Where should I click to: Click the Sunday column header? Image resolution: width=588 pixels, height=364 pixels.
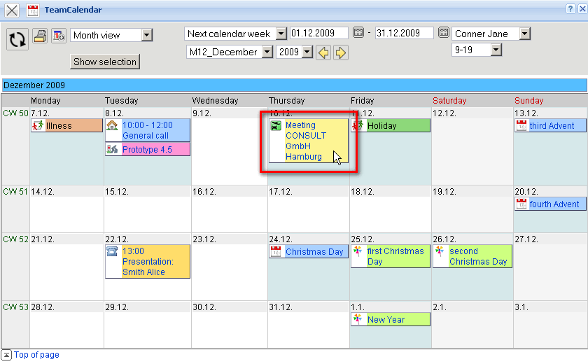click(528, 101)
